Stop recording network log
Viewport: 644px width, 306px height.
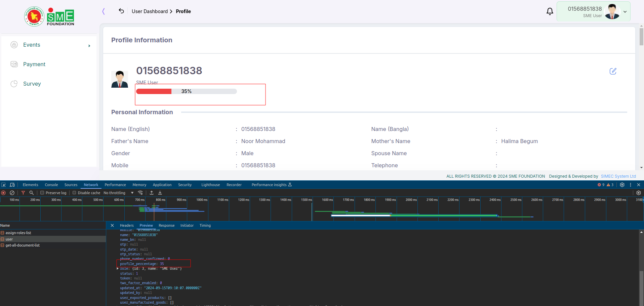click(3, 193)
